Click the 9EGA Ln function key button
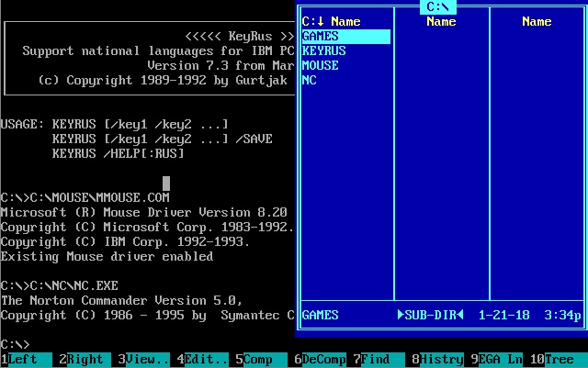Image resolution: width=588 pixels, height=368 pixels. point(496,360)
